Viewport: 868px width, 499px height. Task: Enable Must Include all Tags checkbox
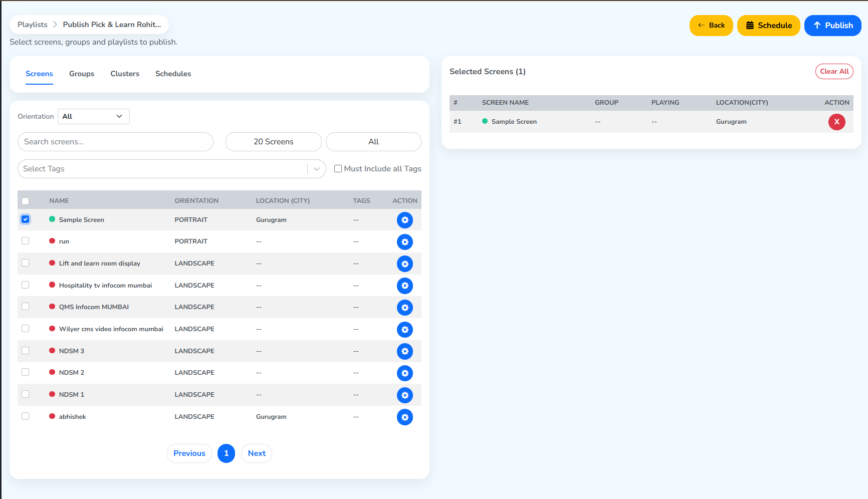coord(338,169)
